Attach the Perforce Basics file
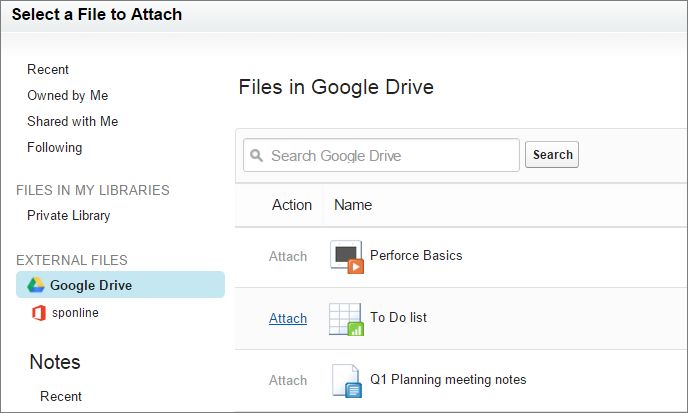 pos(288,256)
